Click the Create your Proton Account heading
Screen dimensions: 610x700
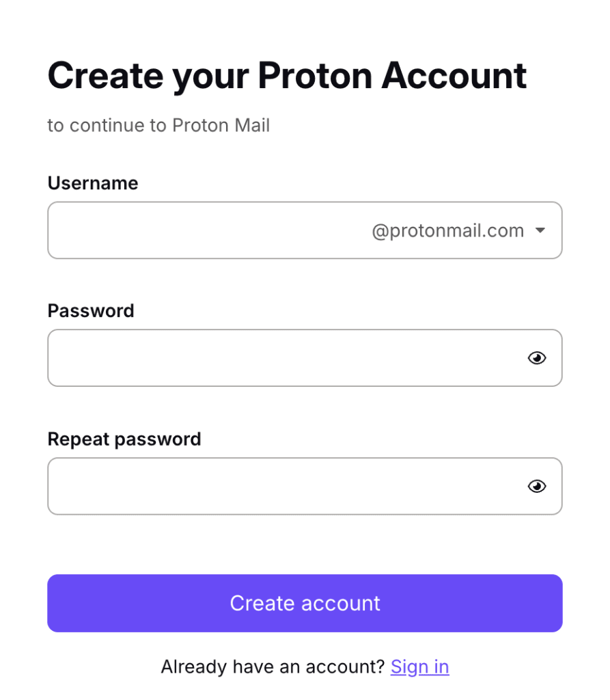coord(287,75)
